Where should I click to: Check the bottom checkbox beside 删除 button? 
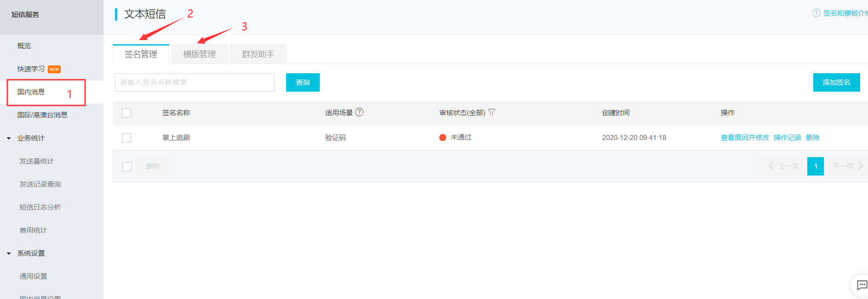(127, 166)
